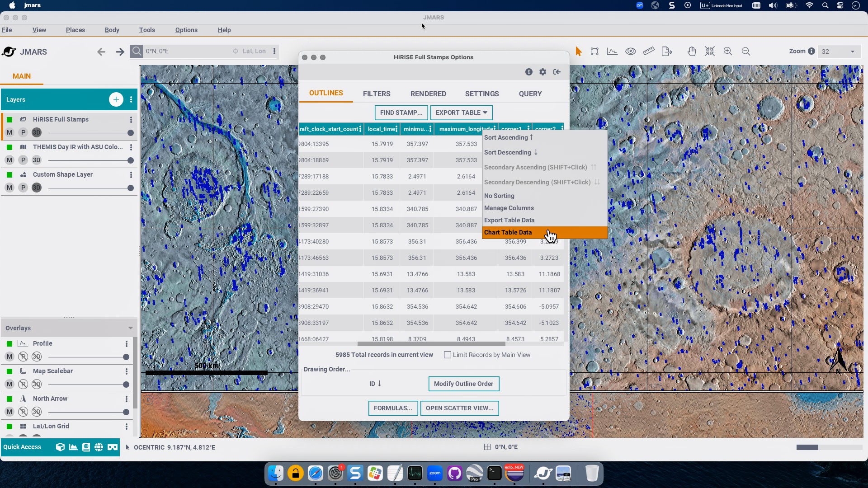Open the info icon in HiRISE options window
Image resolution: width=868 pixels, height=488 pixels.
(529, 72)
